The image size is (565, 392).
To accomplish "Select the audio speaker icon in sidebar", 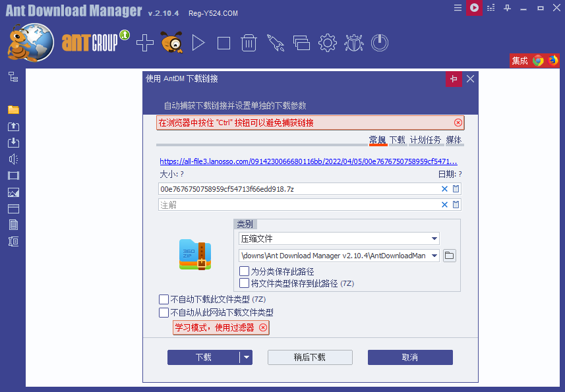I will tap(13, 159).
